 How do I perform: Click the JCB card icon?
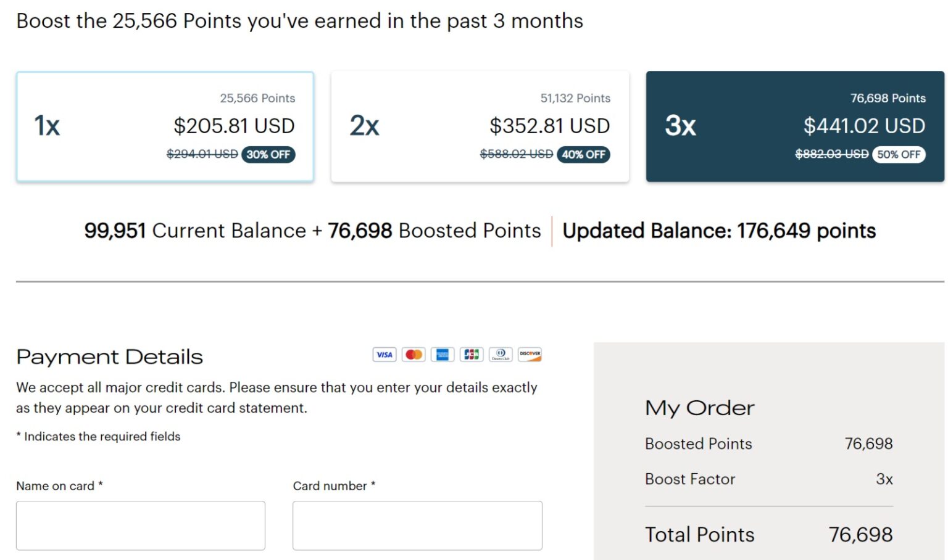(472, 355)
